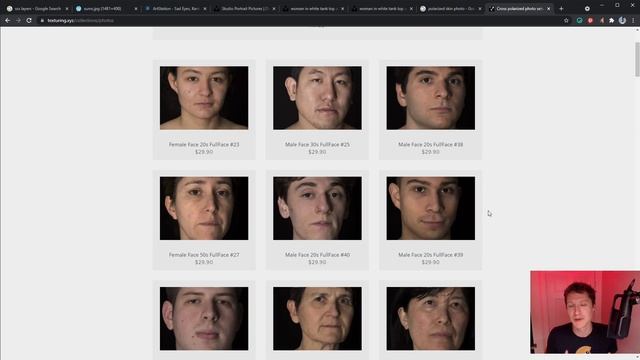640x360 pixels.
Task: Open the third-row middle older woman thumbnail
Action: 317,318
